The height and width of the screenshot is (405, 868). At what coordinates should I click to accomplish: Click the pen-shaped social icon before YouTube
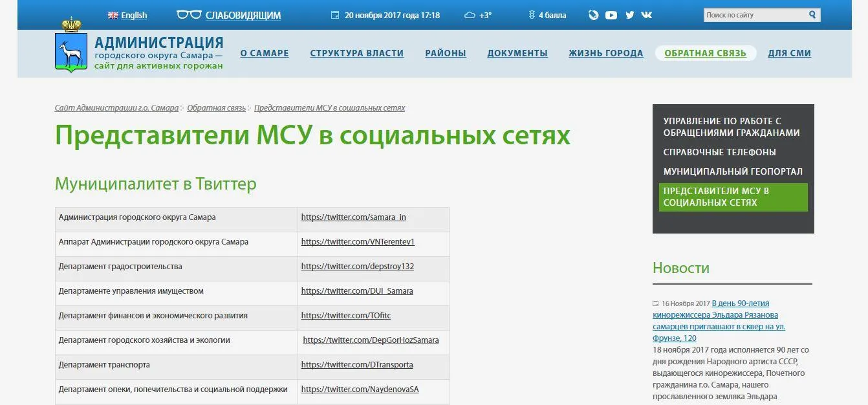point(594,15)
